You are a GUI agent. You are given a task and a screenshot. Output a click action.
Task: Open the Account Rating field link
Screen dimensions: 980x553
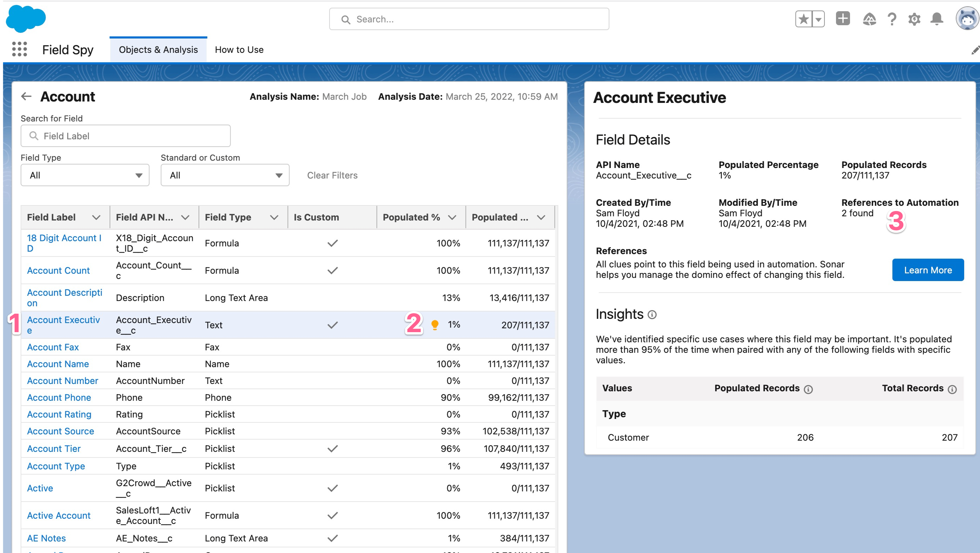click(59, 414)
